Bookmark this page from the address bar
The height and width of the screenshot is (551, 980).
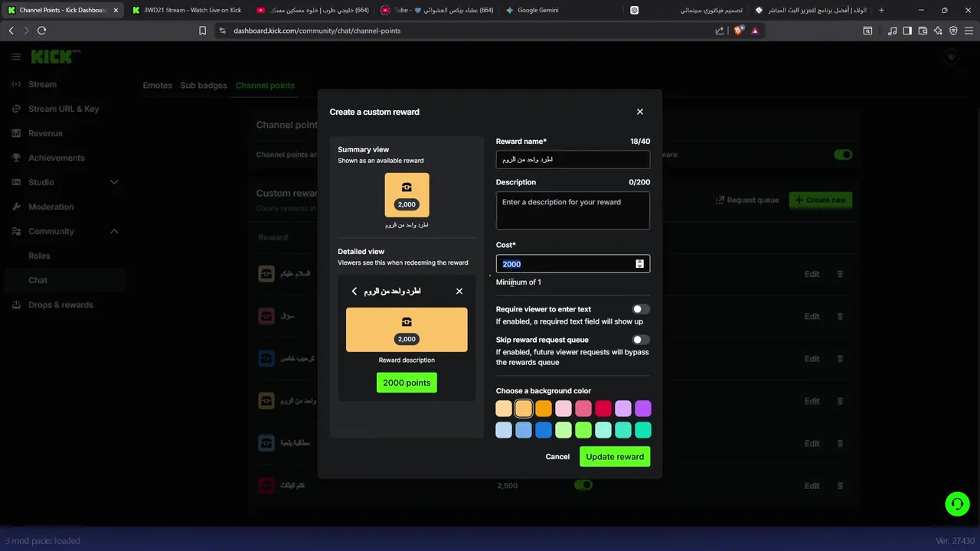pyautogui.click(x=202, y=31)
